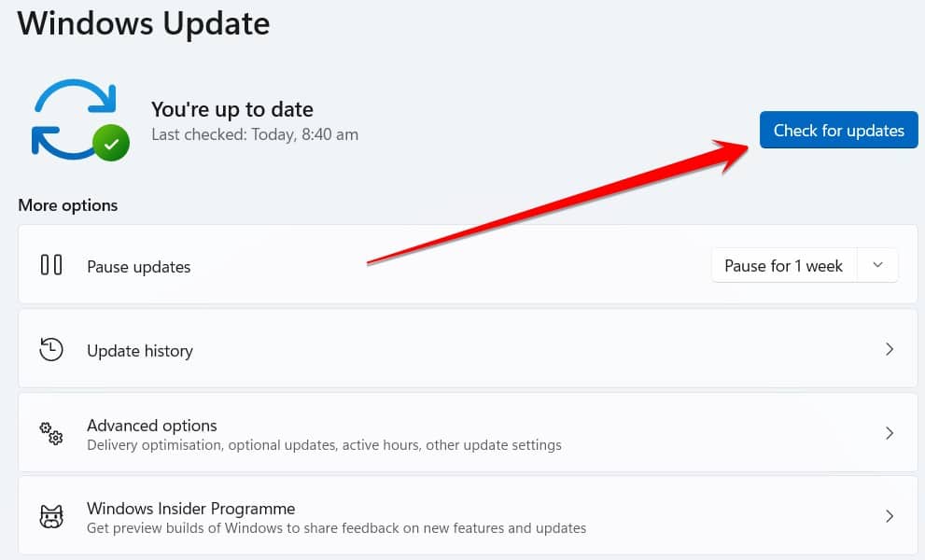
Task: Open Advanced options using the right chevron
Action: (890, 433)
